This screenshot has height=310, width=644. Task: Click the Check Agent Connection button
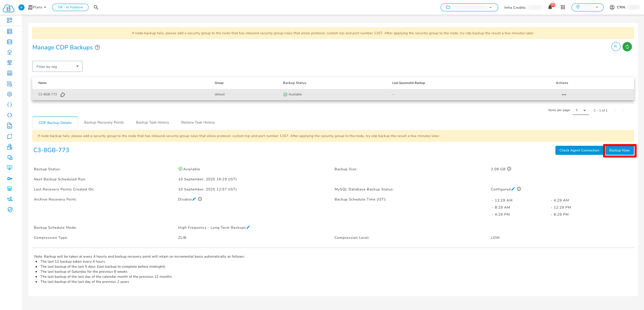click(579, 150)
